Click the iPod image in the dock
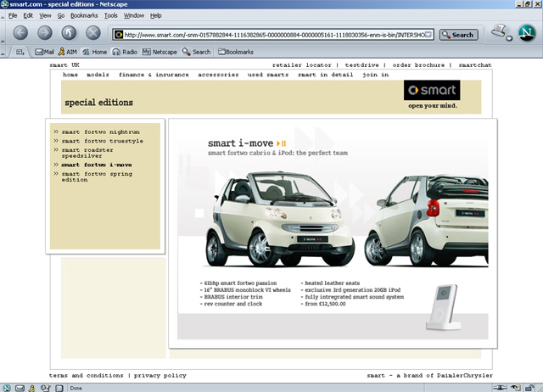Image resolution: width=543 pixels, height=392 pixels. point(443,307)
